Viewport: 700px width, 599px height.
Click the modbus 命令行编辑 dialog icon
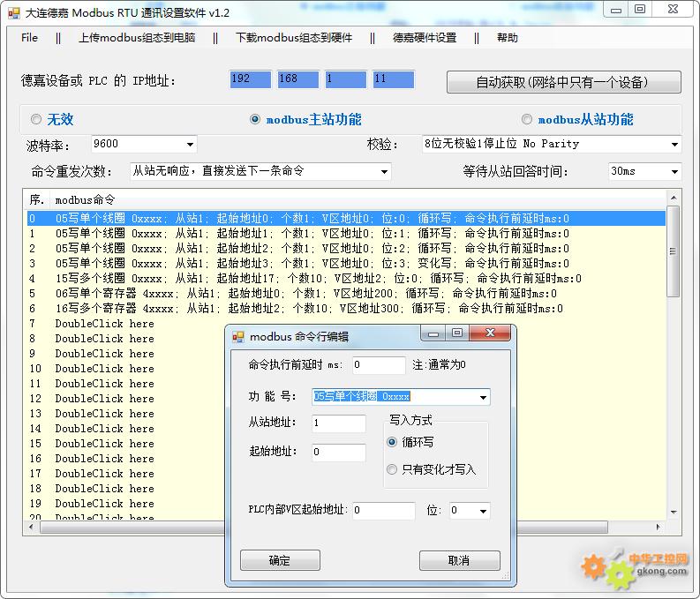point(238,337)
